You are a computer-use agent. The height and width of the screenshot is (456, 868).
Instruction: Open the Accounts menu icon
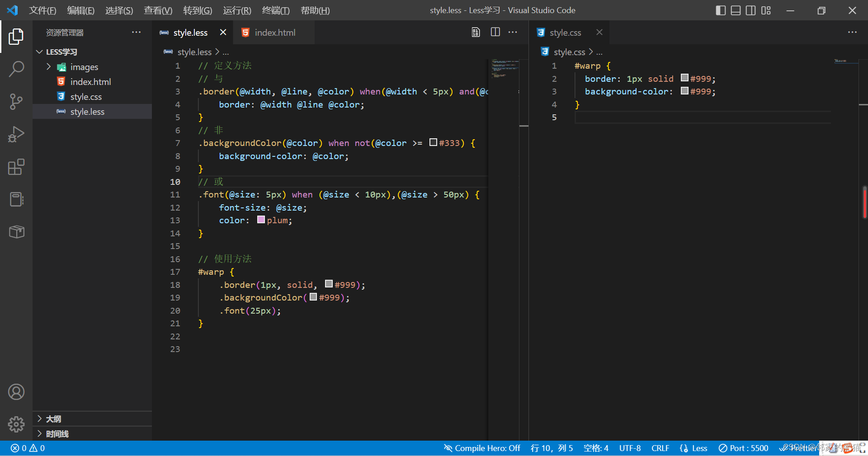(x=16, y=392)
